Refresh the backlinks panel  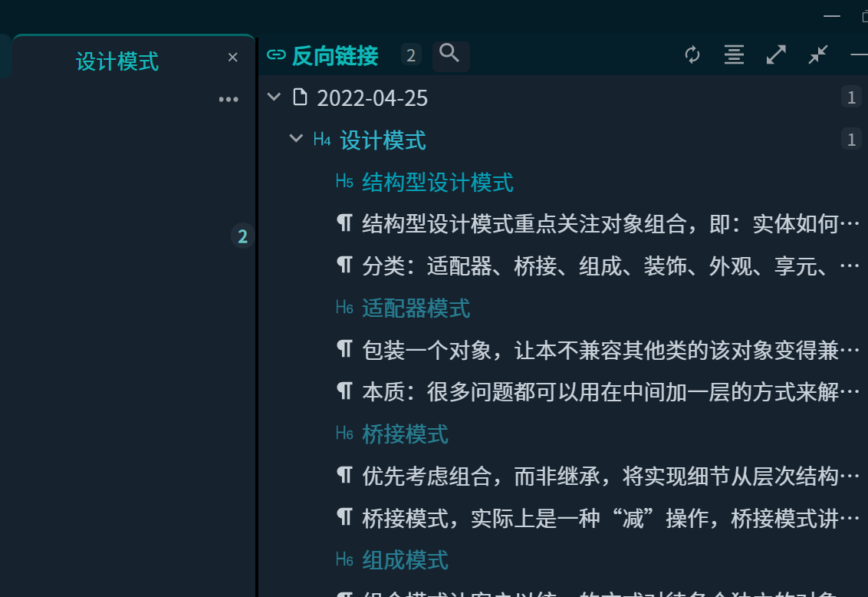[692, 54]
